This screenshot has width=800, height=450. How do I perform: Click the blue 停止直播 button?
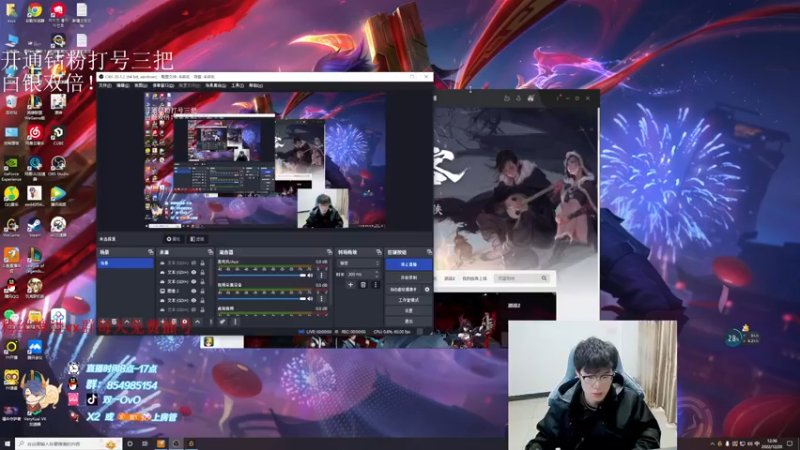pos(409,264)
